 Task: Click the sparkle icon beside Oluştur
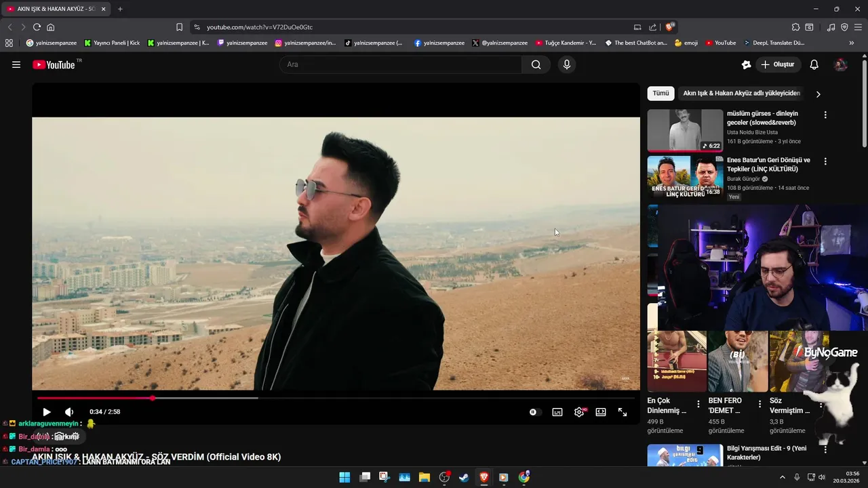[x=747, y=64]
